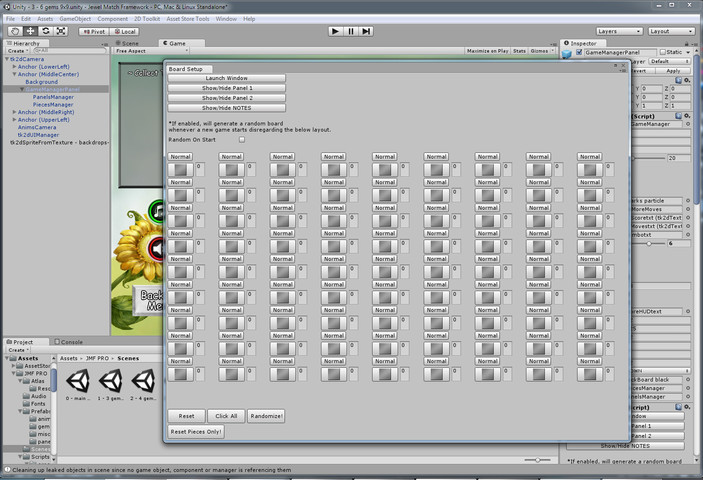
Task: Open the Create dropdown in Project panel
Action: point(18,350)
